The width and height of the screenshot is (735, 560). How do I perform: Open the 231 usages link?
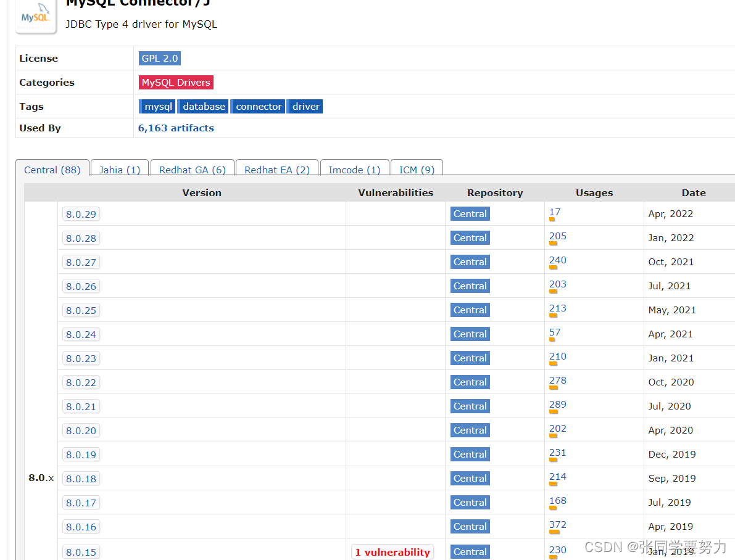[558, 453]
